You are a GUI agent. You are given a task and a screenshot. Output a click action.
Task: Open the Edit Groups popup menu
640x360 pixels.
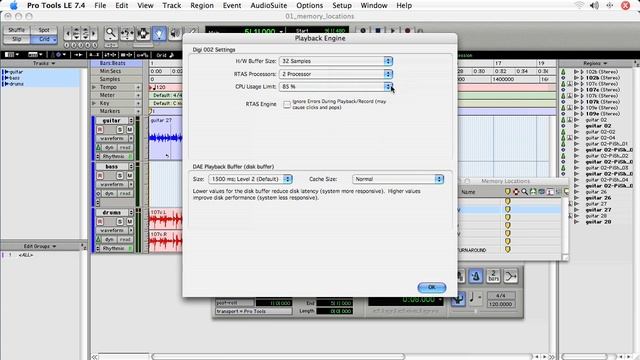[40, 247]
